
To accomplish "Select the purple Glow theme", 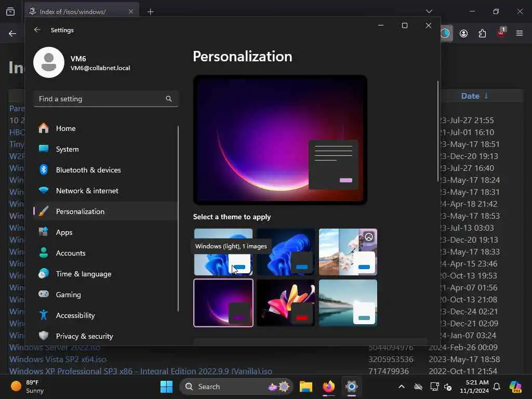I will [223, 303].
